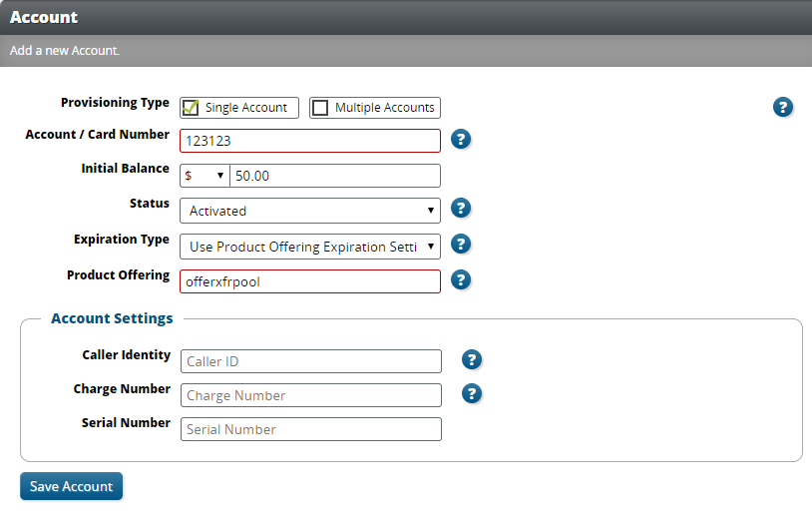Select the Charge Number input field
The width and height of the screenshot is (812, 522).
311,395
